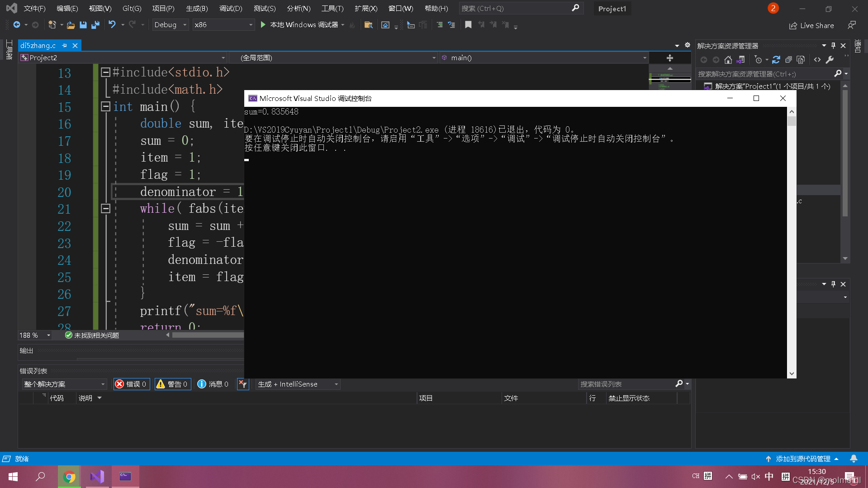This screenshot has width=868, height=488.
Task: Collapse all icon in Solution Explorer
Action: tap(788, 60)
